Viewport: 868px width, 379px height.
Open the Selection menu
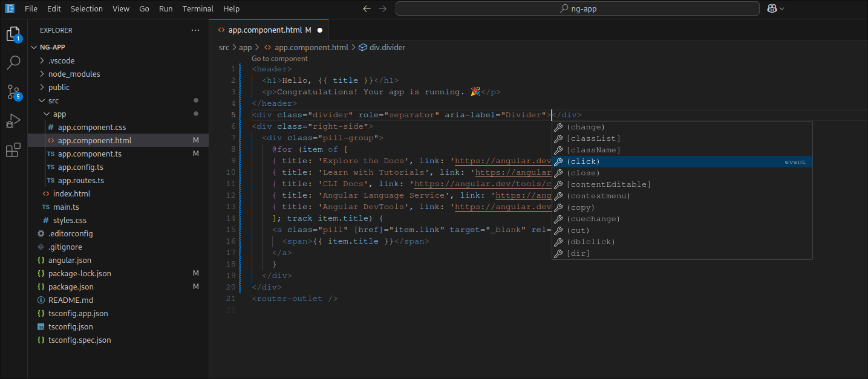[x=86, y=8]
